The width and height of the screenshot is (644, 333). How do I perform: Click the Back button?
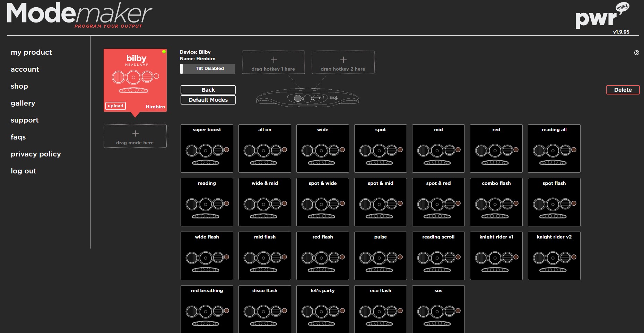pos(208,90)
